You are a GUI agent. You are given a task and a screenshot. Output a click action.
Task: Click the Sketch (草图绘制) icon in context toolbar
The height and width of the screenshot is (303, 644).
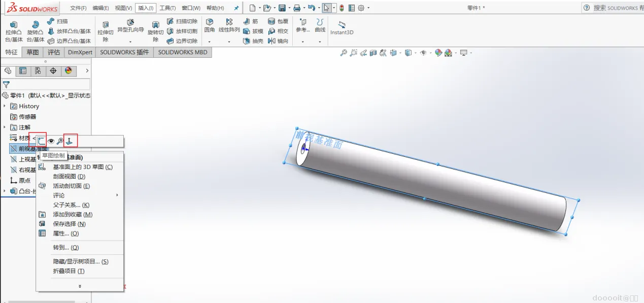click(41, 141)
